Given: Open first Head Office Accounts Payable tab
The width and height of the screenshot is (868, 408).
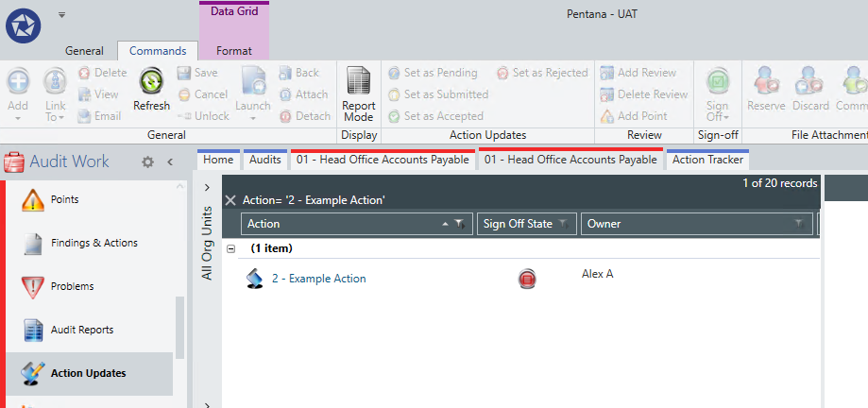Looking at the screenshot, I should click(383, 160).
